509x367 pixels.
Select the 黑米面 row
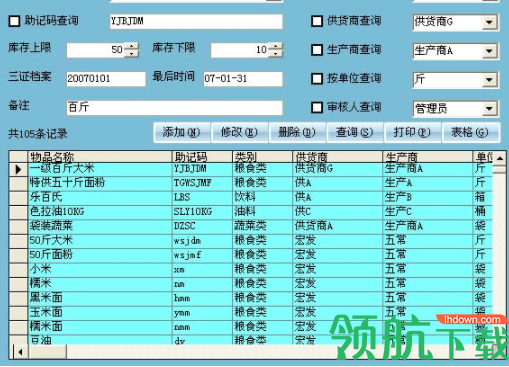point(251,299)
